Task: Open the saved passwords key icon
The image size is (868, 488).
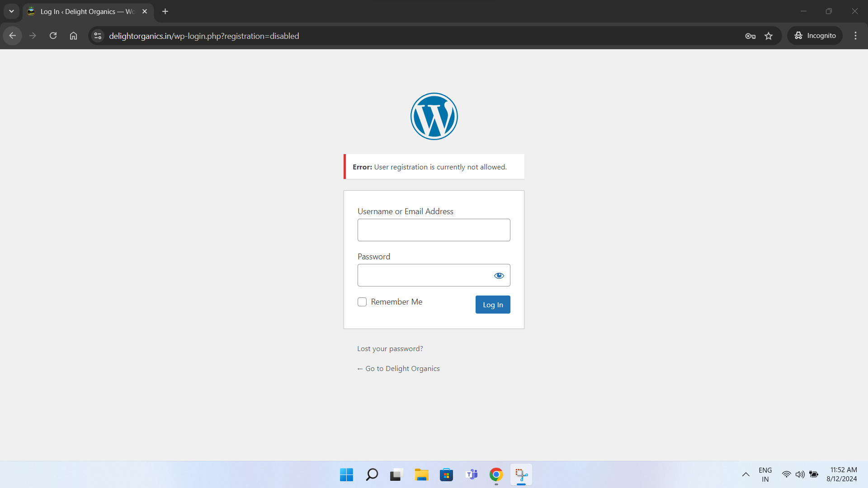Action: coord(750,36)
